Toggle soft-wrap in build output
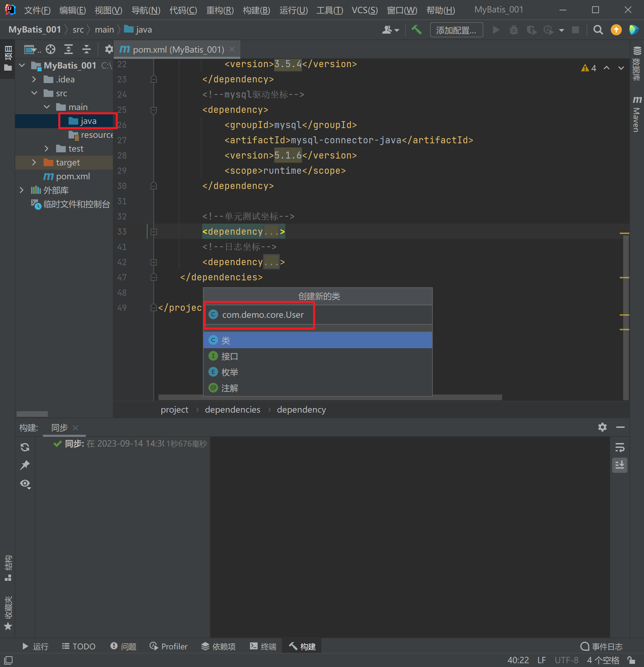This screenshot has height=667, width=644. 619,447
